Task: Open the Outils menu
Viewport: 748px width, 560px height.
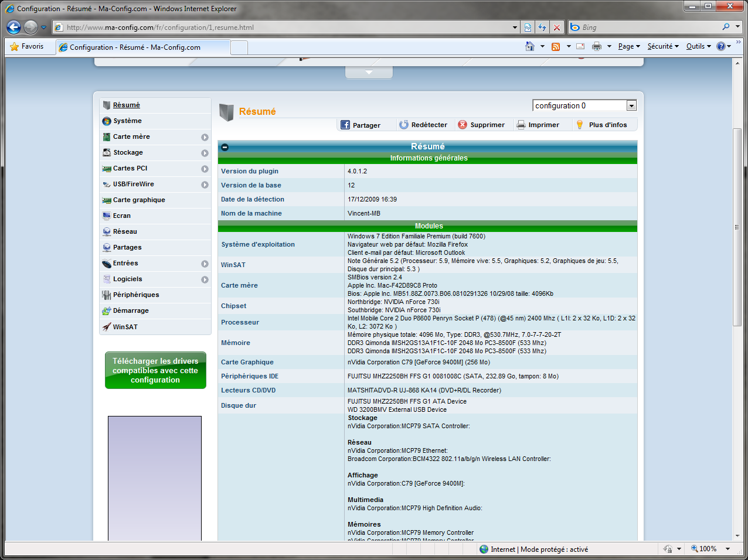Action: [x=699, y=46]
